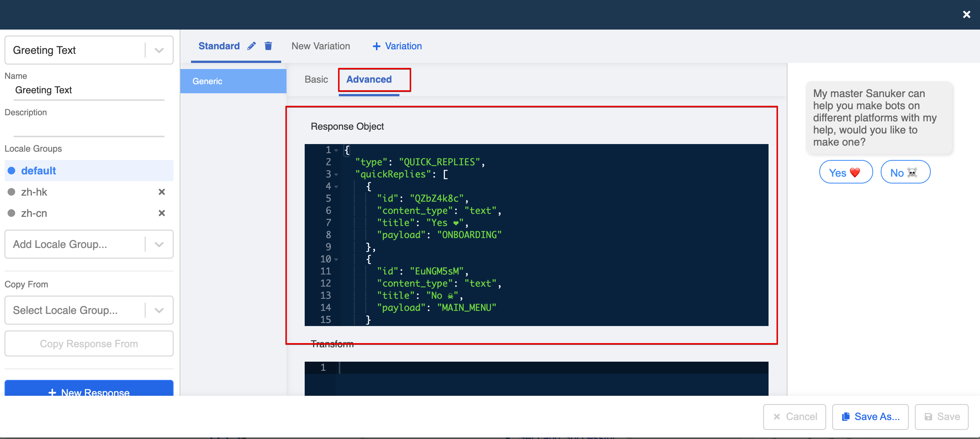Image resolution: width=980 pixels, height=439 pixels.
Task: Click into the Name input field
Action: click(x=89, y=90)
